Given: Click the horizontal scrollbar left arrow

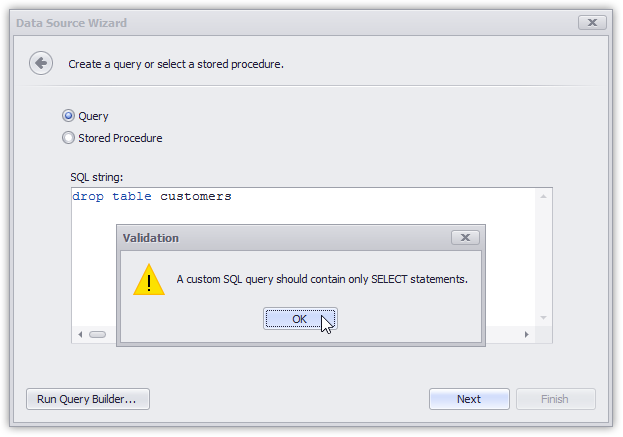Looking at the screenshot, I should [x=80, y=334].
